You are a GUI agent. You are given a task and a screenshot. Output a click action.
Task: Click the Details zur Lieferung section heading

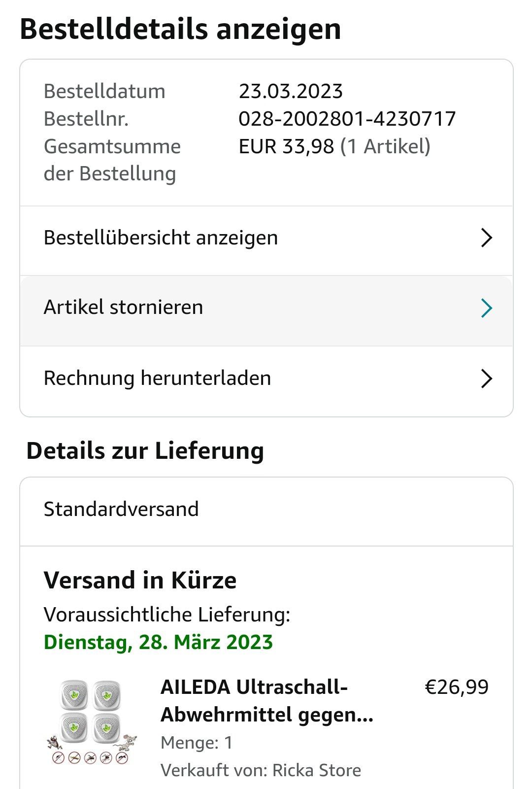(x=145, y=451)
